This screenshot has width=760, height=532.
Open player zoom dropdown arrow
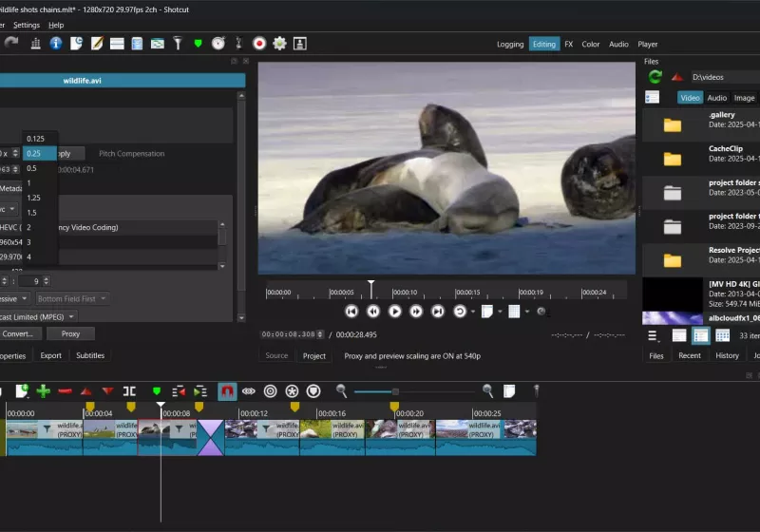(x=500, y=312)
